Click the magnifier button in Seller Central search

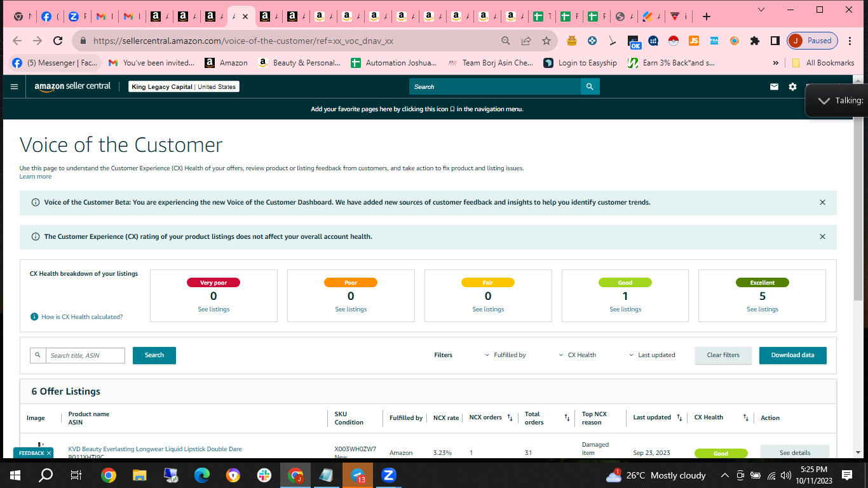click(x=590, y=86)
